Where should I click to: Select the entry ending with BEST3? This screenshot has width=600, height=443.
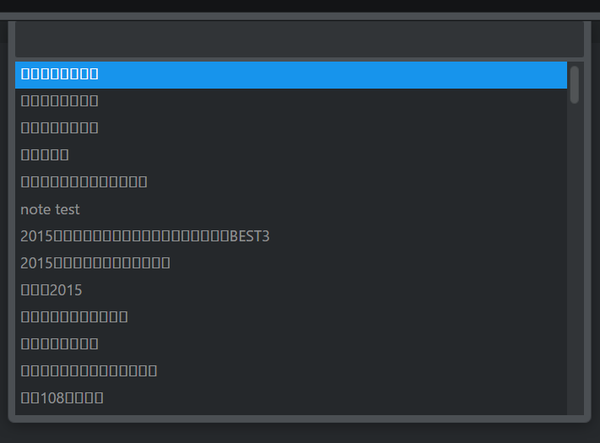[291, 236]
